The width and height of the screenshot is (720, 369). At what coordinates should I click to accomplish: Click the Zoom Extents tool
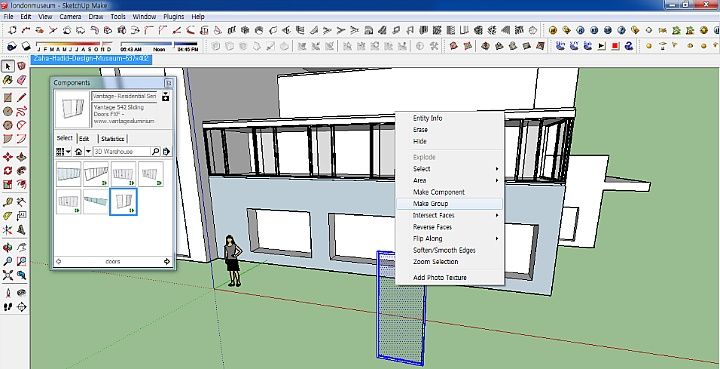[8, 275]
